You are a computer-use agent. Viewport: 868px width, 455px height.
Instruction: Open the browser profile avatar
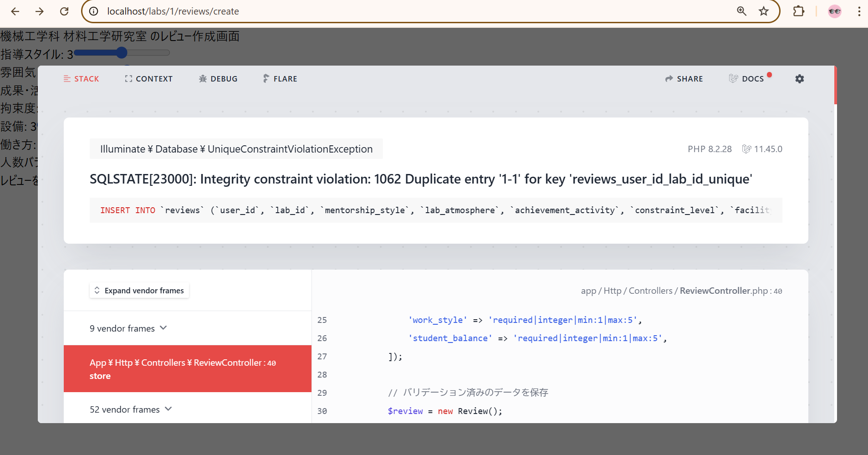(835, 11)
